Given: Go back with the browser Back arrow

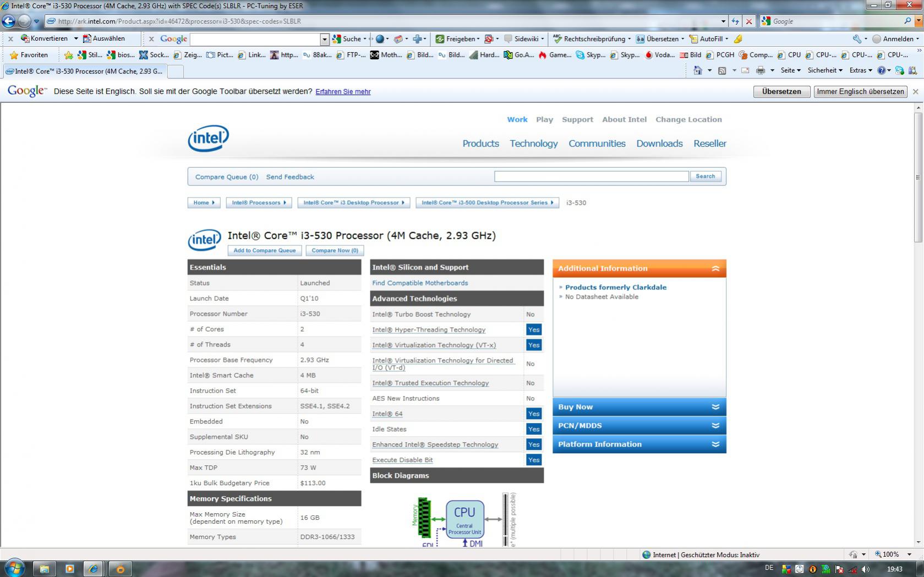Looking at the screenshot, I should tap(8, 21).
